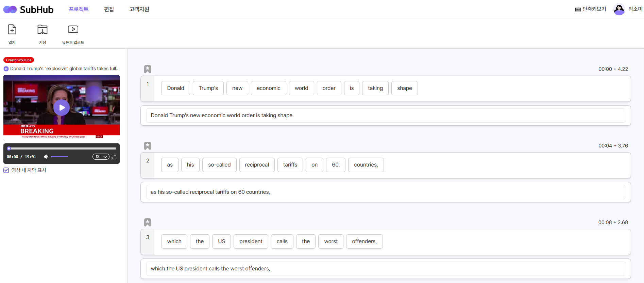This screenshot has width=644, height=283.
Task: Select the word chip "his"
Action: coord(190,165)
